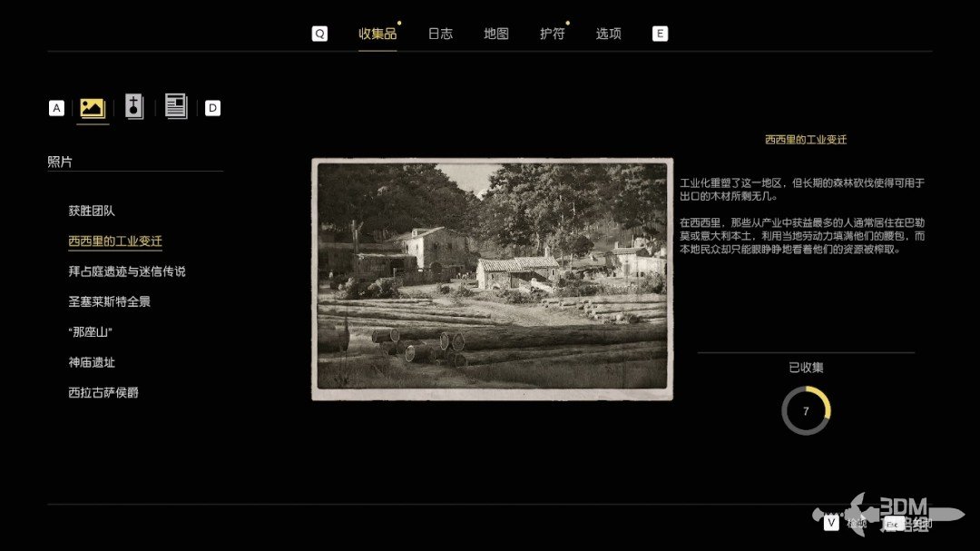
Task: Select the 神庙遗址 entry
Action: [x=92, y=362]
